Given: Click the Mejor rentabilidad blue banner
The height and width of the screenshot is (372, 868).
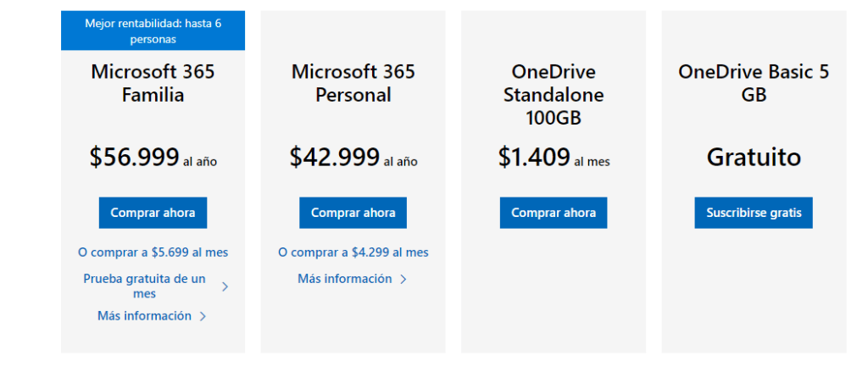Looking at the screenshot, I should (x=153, y=31).
